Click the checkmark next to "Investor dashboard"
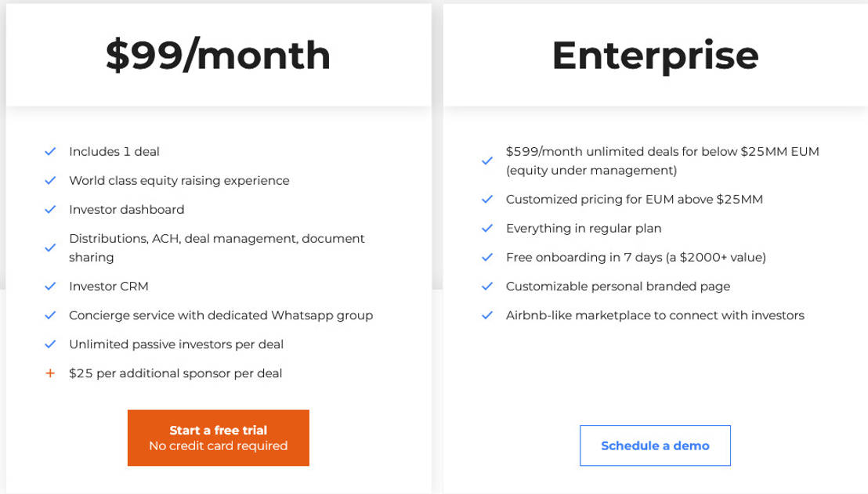868x494 pixels. click(x=50, y=209)
